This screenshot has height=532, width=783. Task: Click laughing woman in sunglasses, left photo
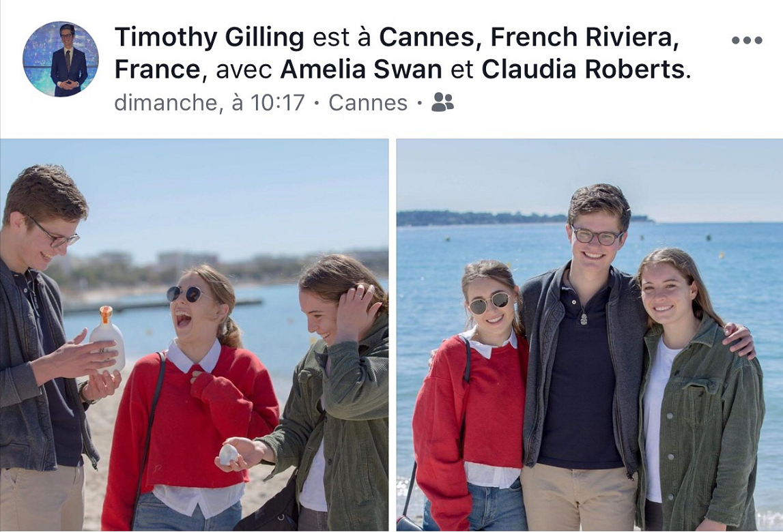point(193,399)
